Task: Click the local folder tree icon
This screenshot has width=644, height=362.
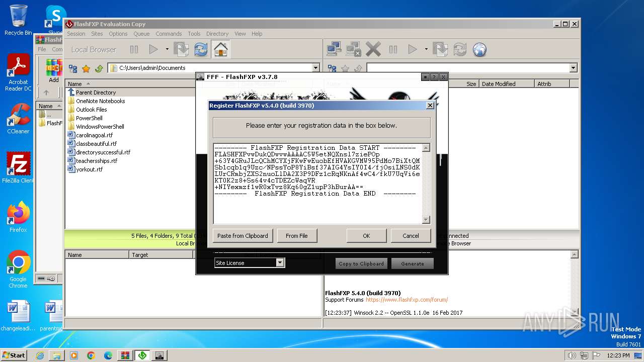Action: coord(73,68)
